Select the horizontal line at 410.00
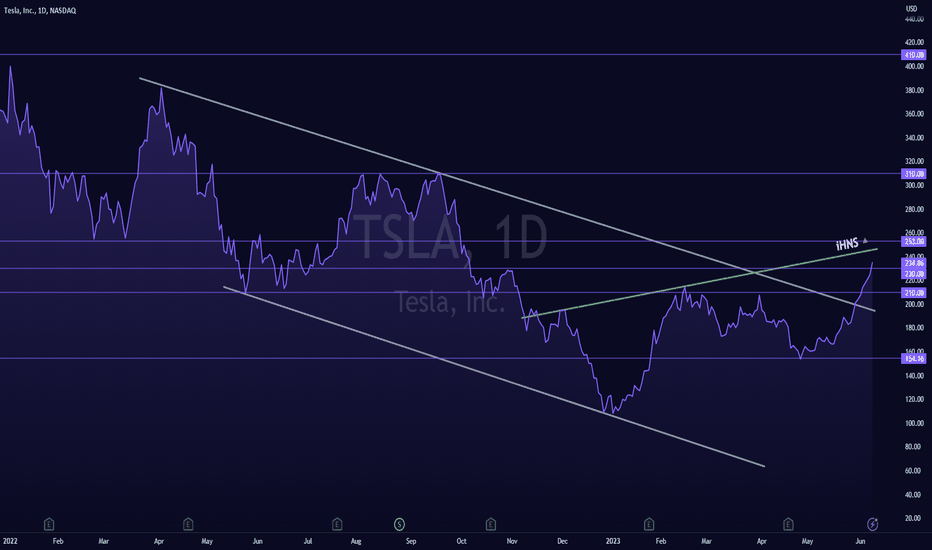This screenshot has height=550, width=932. (x=451, y=55)
